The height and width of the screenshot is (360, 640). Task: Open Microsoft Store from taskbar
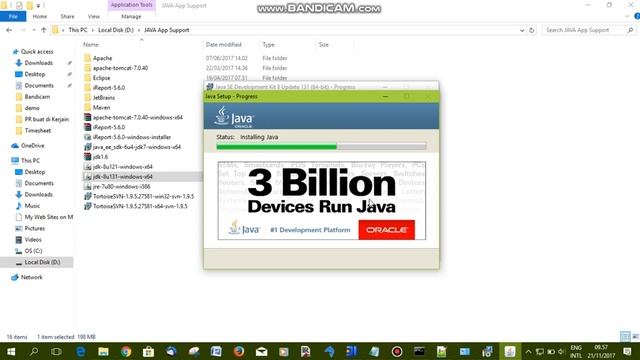coord(149,351)
